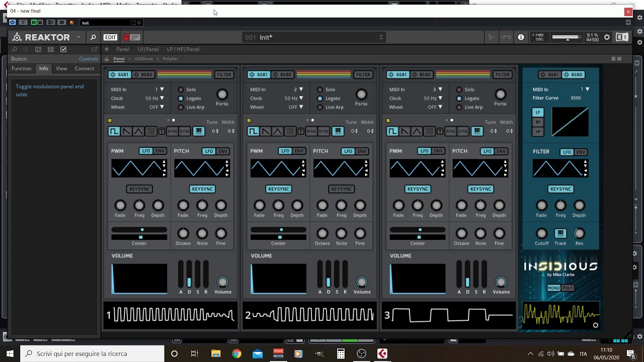This screenshot has height=362, width=644.
Task: Select triangle waveform in voice 1
Action: pos(138,131)
